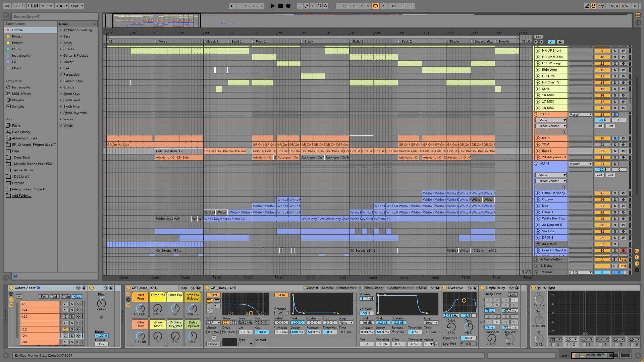
Task: Toggle the automation mode icon
Action: coord(551,42)
